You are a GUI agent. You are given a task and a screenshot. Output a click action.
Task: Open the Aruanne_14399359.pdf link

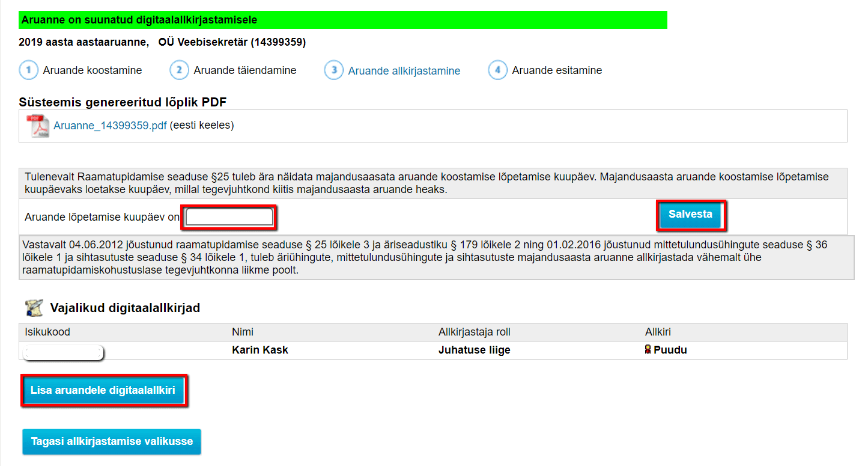click(x=110, y=126)
